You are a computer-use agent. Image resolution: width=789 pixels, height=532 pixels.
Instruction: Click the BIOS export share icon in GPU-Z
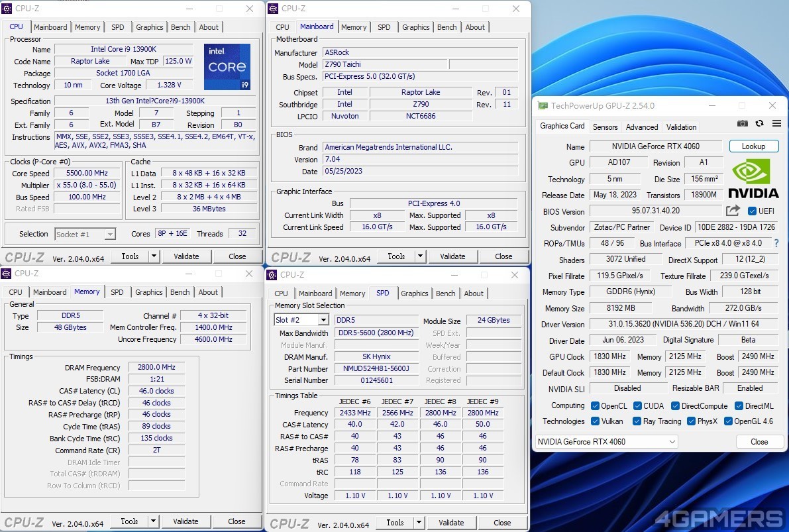(733, 211)
